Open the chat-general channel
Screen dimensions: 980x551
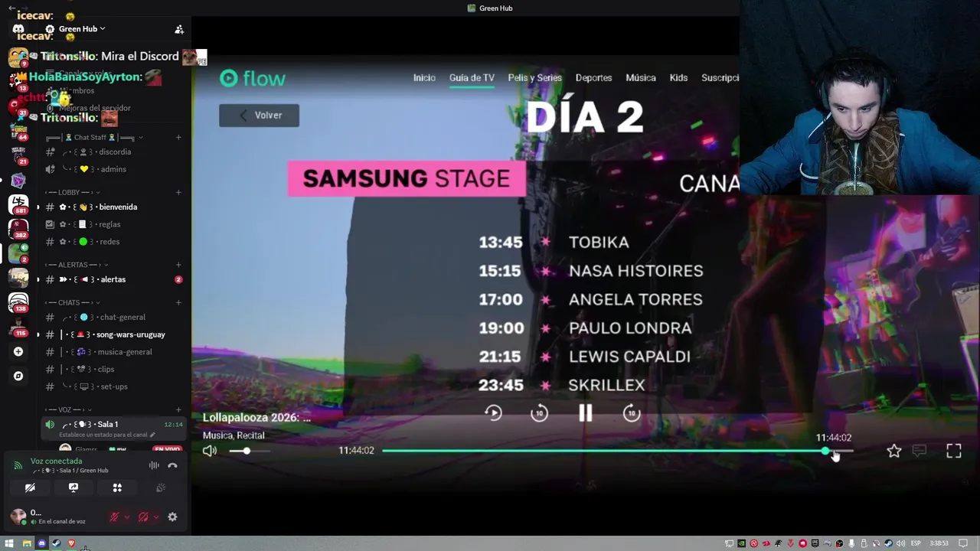[113, 317]
